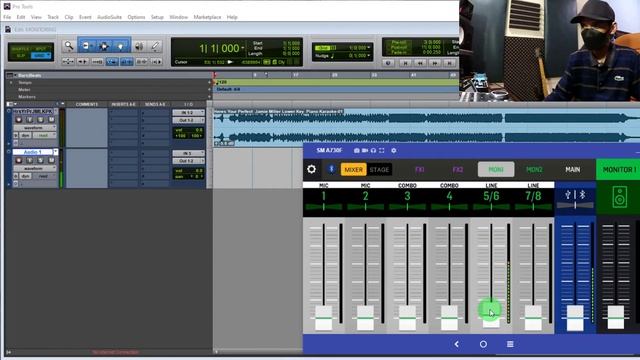640x360 pixels.
Task: Open the AudioSuite menu
Action: click(109, 17)
